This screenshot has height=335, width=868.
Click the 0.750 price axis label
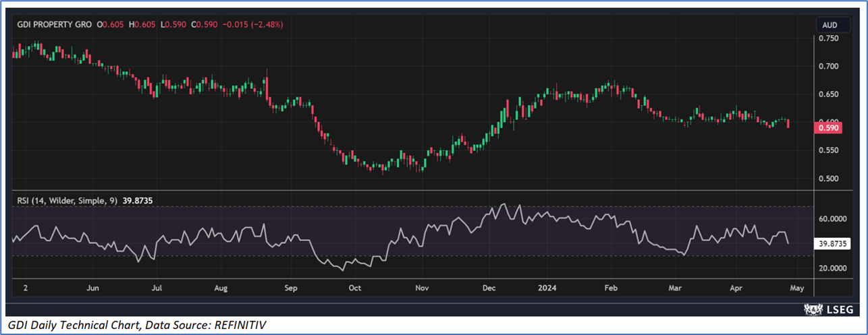click(828, 38)
